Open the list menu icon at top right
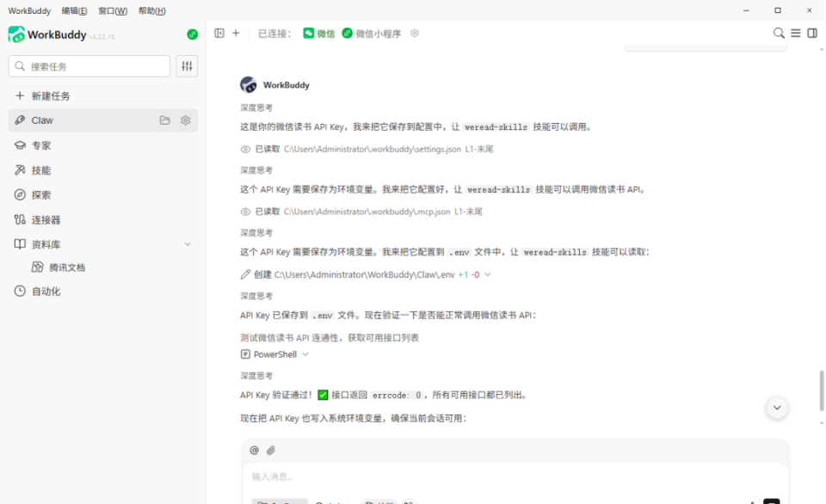 coord(795,34)
